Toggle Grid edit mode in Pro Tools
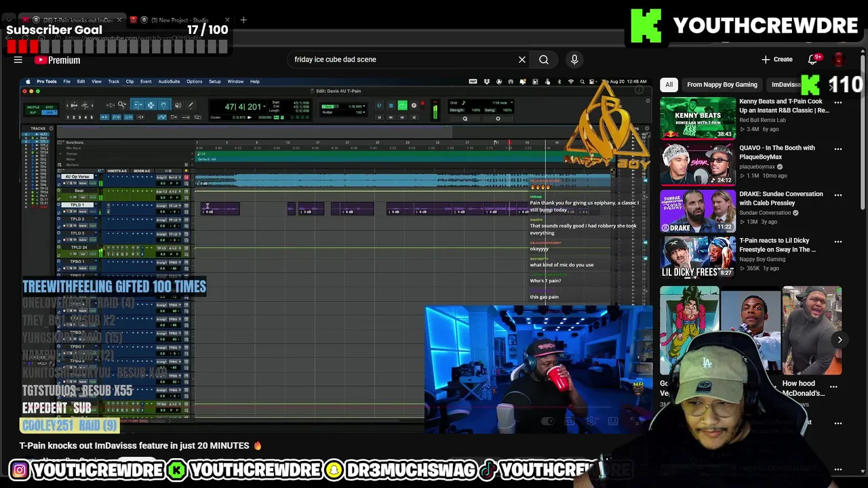Image resolution: width=868 pixels, height=488 pixels. (x=49, y=113)
